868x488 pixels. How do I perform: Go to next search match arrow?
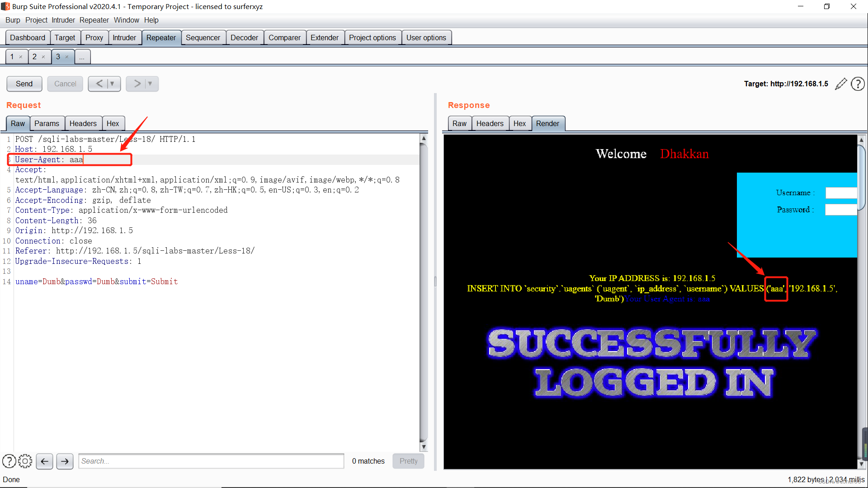coord(65,461)
